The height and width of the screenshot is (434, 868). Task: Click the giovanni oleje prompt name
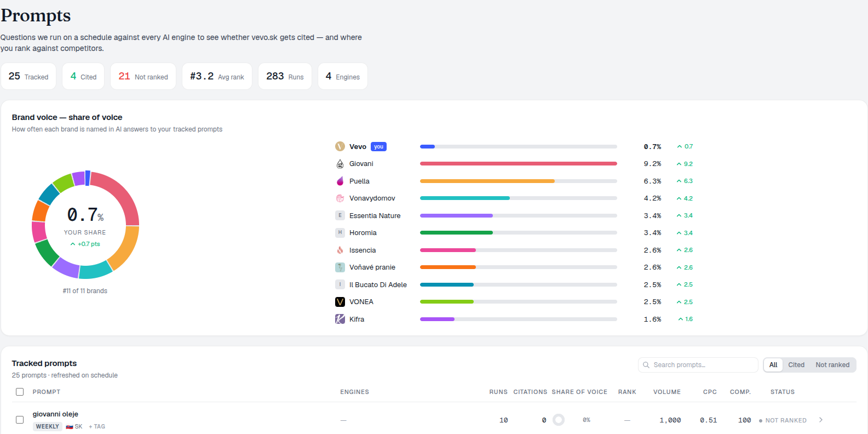(x=55, y=414)
